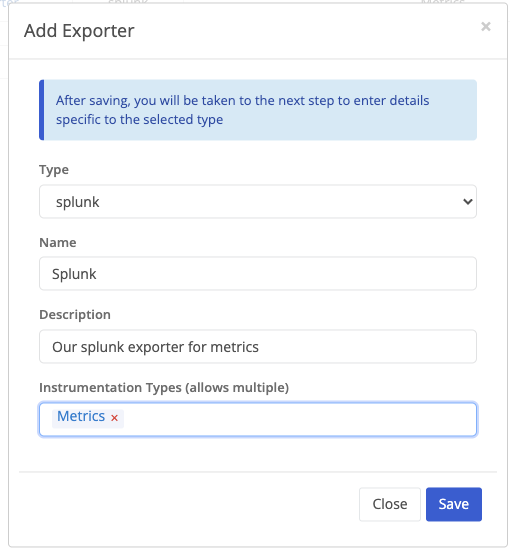Dismiss the dialog using the top-right X icon
Viewport: 510px width, 552px height.
coord(486,26)
